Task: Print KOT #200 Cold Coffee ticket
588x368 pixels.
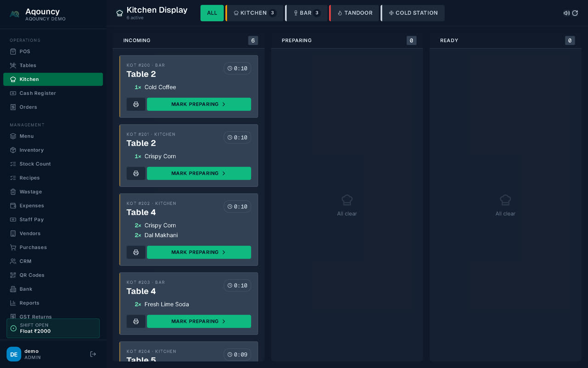Action: pyautogui.click(x=136, y=104)
